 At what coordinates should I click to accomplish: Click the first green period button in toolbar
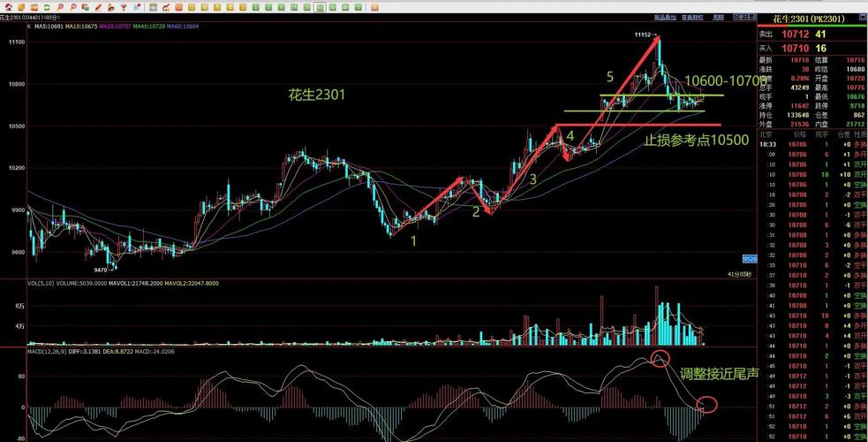(255, 7)
